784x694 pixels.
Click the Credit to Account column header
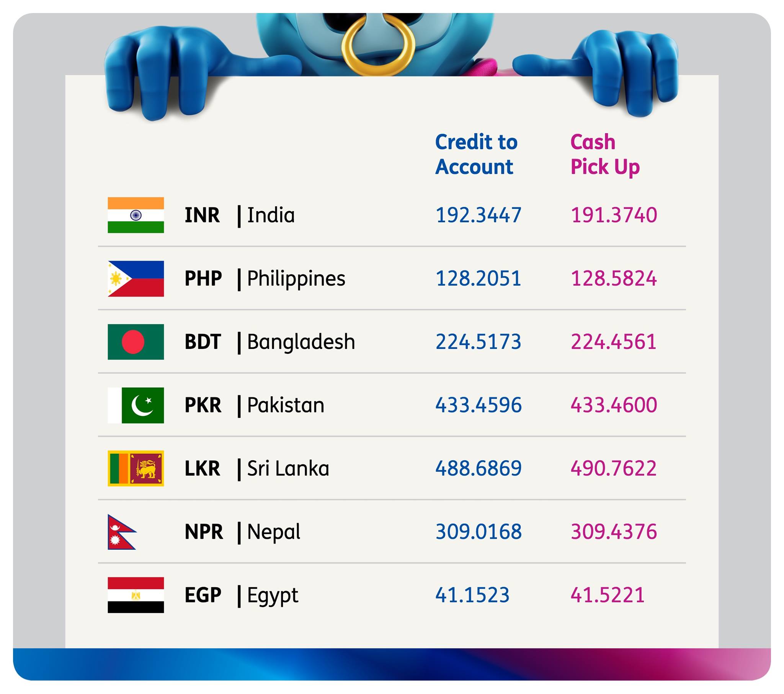[476, 154]
